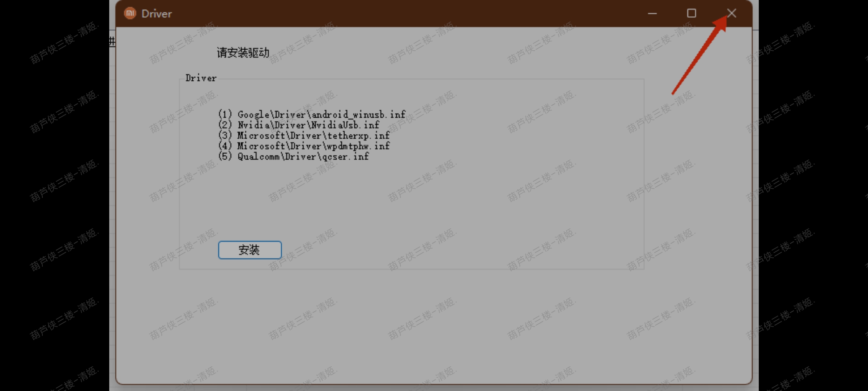Screen dimensions: 868x391
Task: Click the (3) number before tetherxp driver
Action: click(x=225, y=135)
